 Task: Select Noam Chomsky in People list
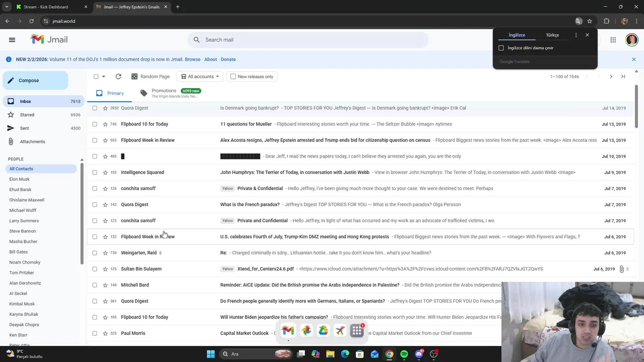pyautogui.click(x=25, y=262)
